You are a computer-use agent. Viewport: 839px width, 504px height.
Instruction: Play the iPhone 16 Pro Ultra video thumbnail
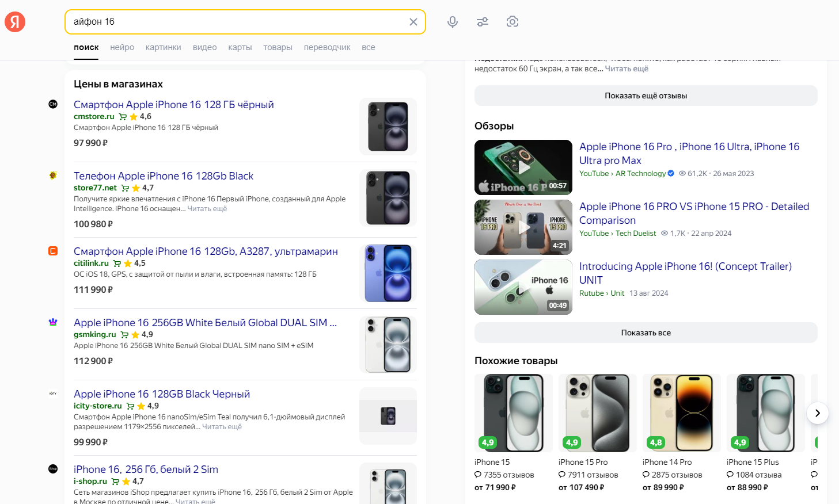coord(523,167)
